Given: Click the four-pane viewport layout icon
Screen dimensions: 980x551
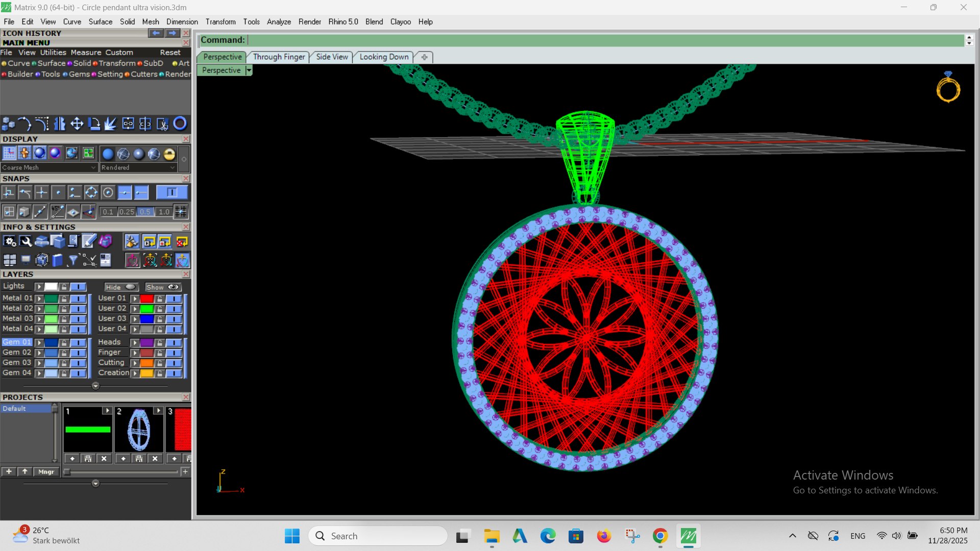Looking at the screenshot, I should (x=9, y=260).
